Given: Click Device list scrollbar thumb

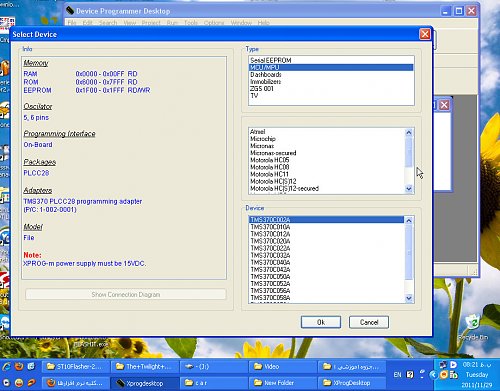Looking at the screenshot, I should [x=409, y=252].
